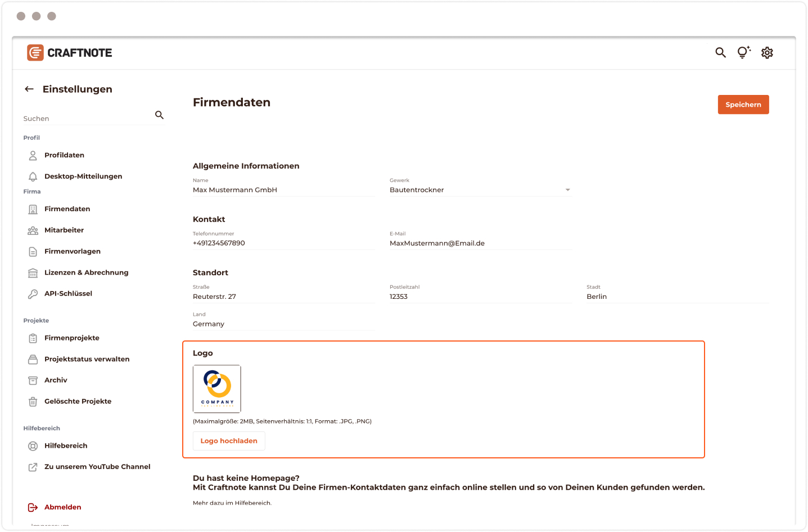Open the Mitarbeiter section
Image resolution: width=808 pixels, height=532 pixels.
64,230
